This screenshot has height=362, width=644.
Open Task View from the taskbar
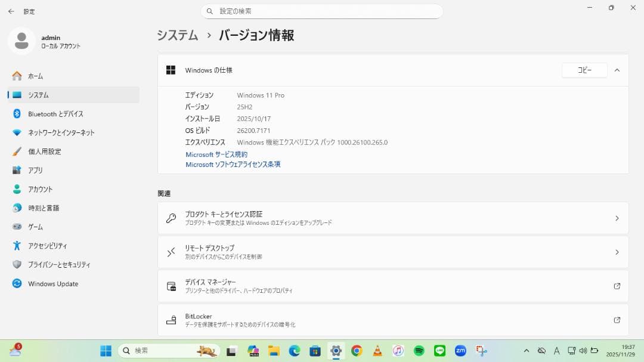(231, 351)
